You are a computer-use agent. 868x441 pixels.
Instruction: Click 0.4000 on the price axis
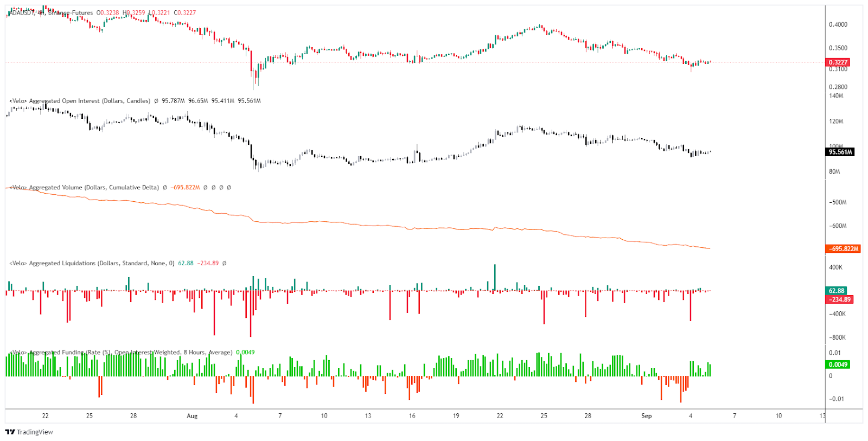[838, 24]
